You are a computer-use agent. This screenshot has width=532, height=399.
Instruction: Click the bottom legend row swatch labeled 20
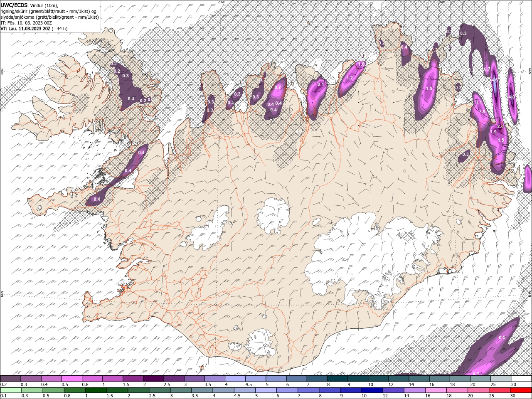pyautogui.click(x=478, y=390)
